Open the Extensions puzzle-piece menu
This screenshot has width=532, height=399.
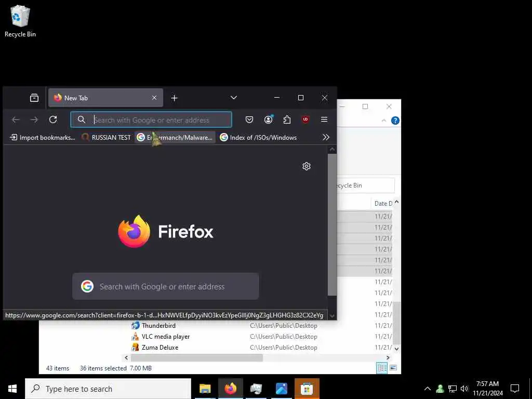pyautogui.click(x=287, y=119)
